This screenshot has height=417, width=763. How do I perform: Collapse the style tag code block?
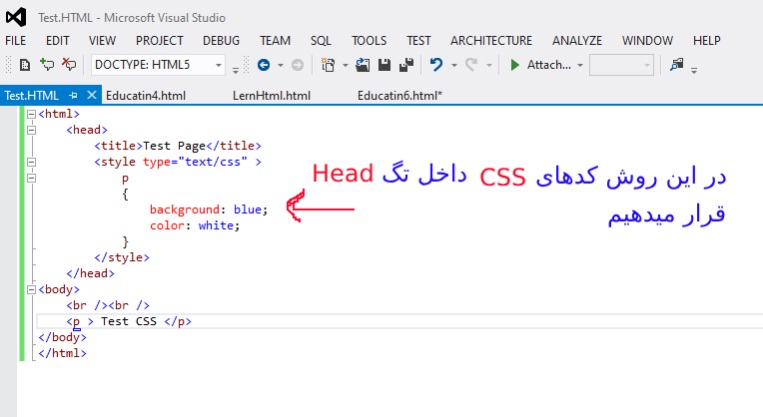(x=31, y=161)
